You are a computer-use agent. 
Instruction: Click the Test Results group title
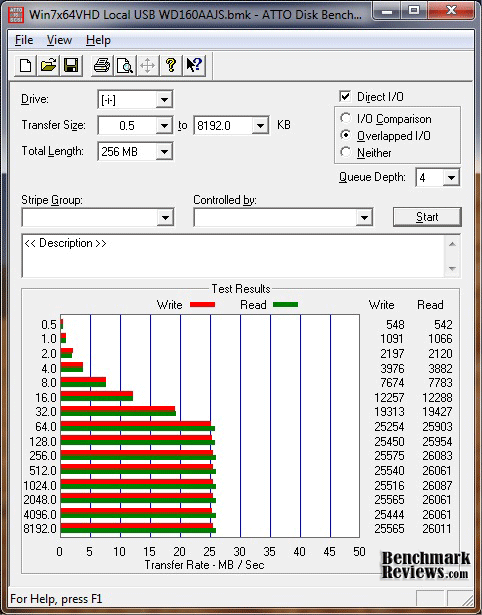241,289
